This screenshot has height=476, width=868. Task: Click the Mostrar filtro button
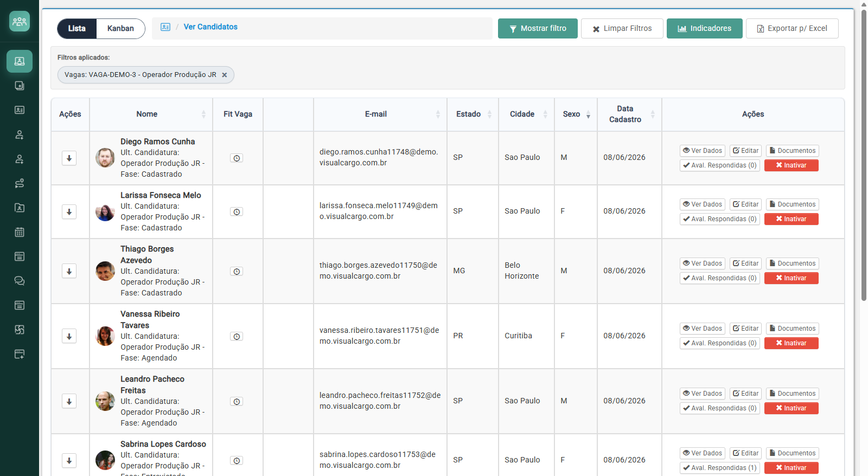538,29
